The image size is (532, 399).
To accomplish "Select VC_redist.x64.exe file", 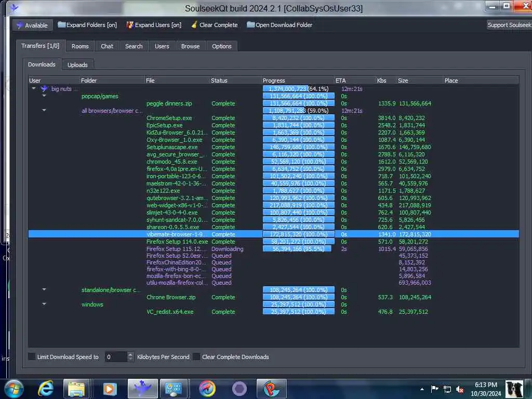I will pos(170,312).
